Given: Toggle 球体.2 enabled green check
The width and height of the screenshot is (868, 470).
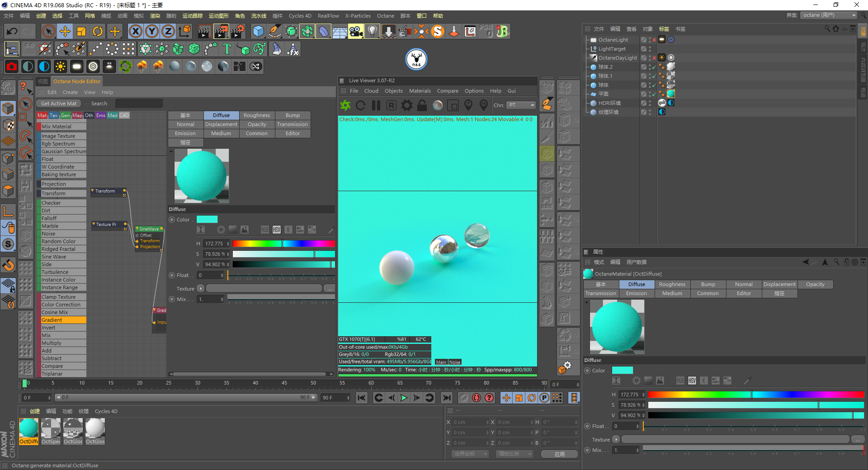Looking at the screenshot, I should 654,67.
